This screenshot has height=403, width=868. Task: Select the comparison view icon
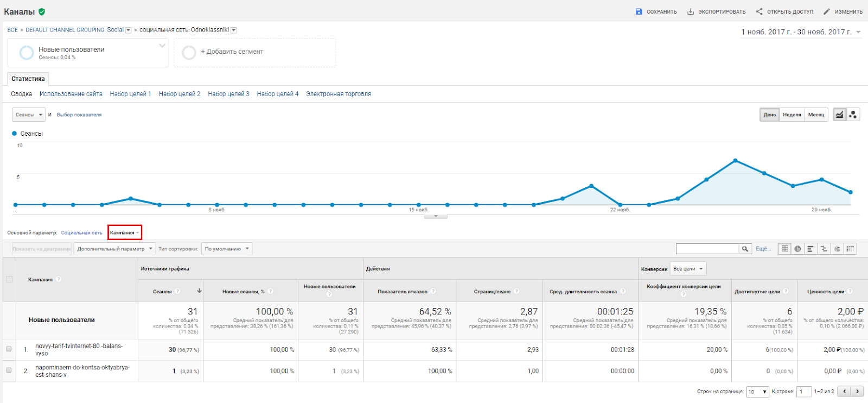(824, 249)
